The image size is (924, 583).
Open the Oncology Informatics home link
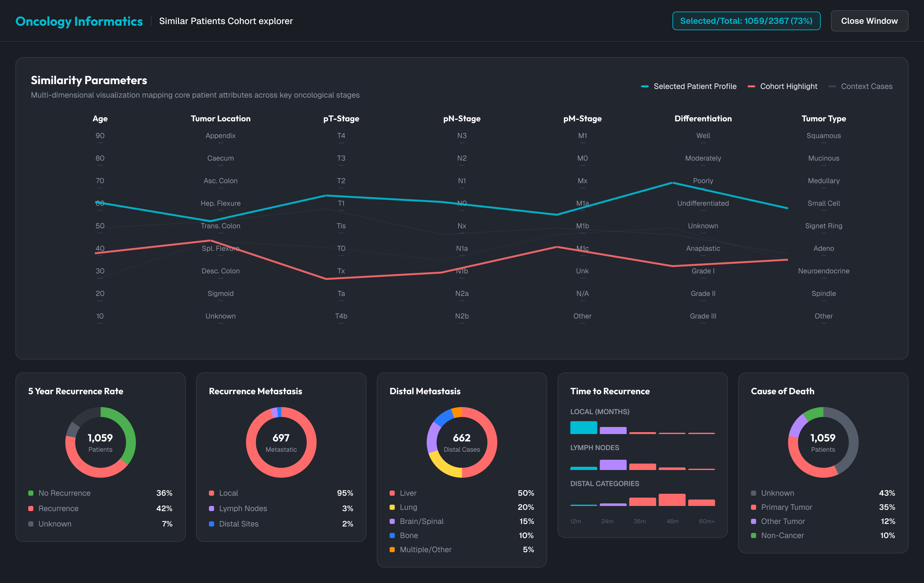click(79, 21)
